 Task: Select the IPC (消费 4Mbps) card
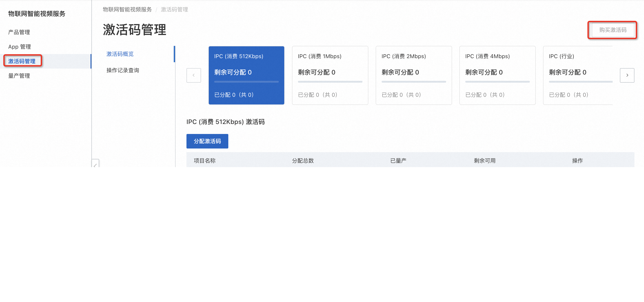(497, 75)
